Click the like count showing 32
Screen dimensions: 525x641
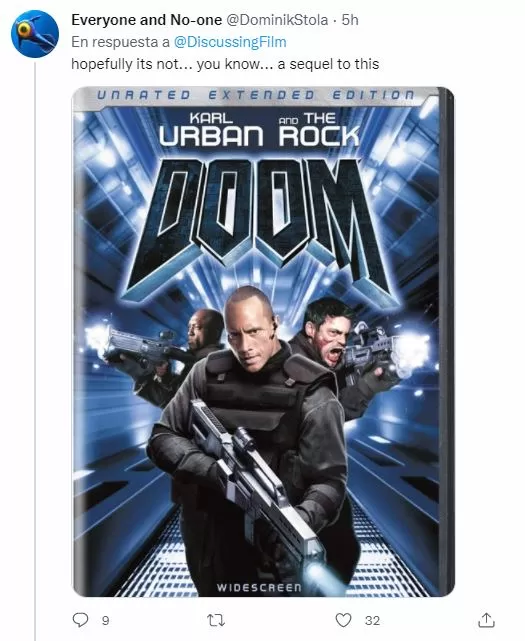coord(372,621)
